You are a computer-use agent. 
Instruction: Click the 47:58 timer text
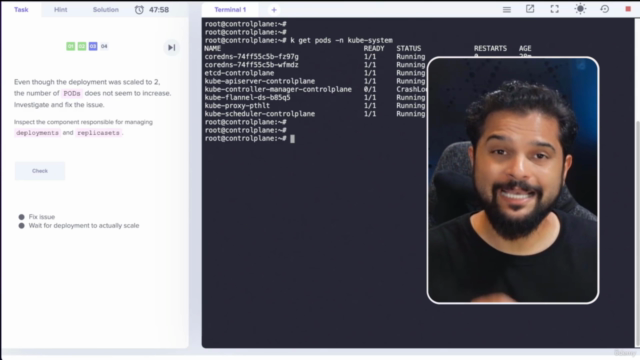tap(159, 10)
